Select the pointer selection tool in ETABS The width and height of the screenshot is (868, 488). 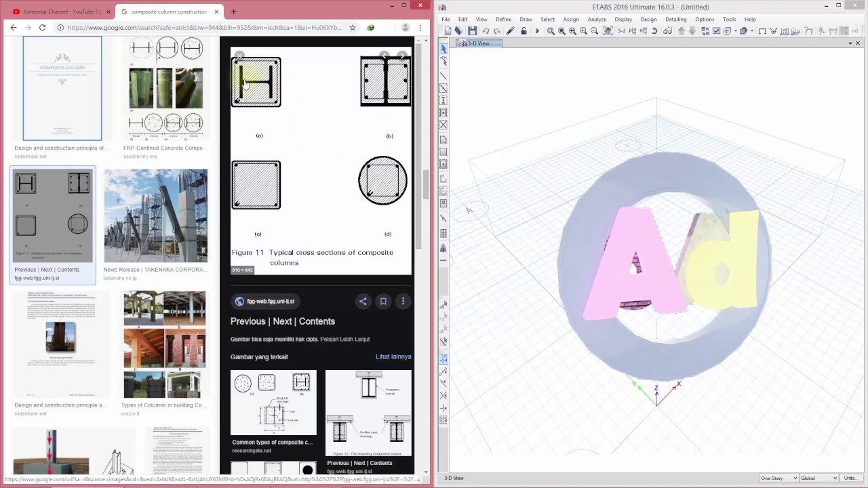[x=443, y=48]
